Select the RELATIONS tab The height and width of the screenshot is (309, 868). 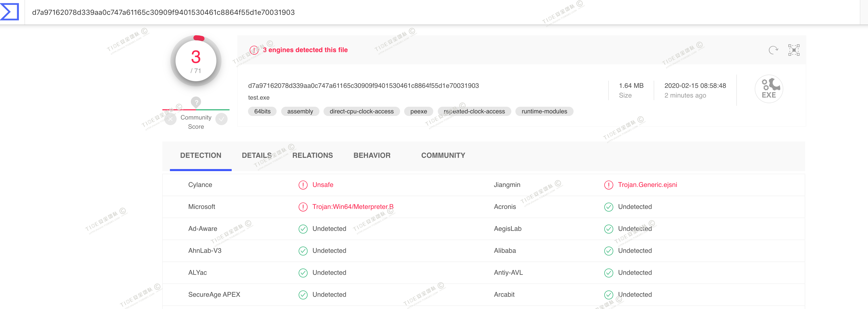pos(312,156)
